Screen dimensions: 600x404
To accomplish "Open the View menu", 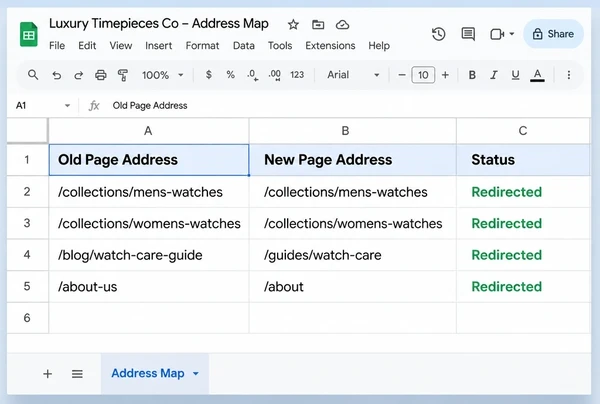I will coord(121,46).
